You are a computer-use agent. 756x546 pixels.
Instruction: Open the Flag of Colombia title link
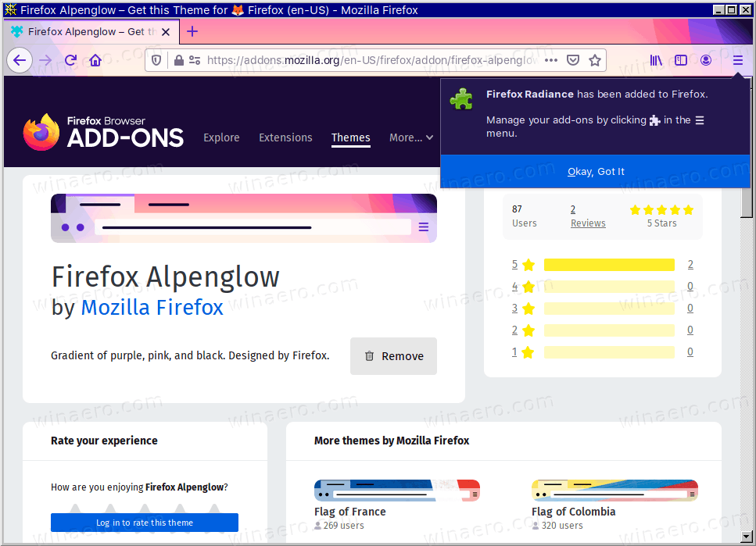coord(573,512)
